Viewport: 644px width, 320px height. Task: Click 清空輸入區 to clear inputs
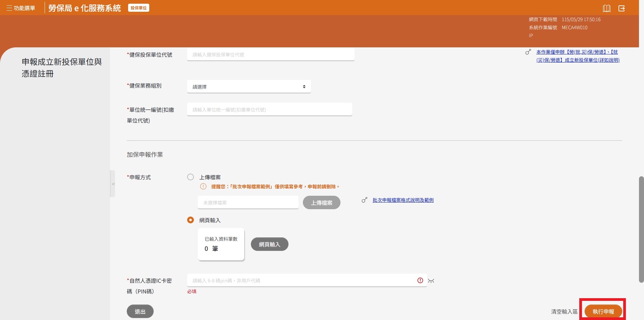[x=565, y=312]
